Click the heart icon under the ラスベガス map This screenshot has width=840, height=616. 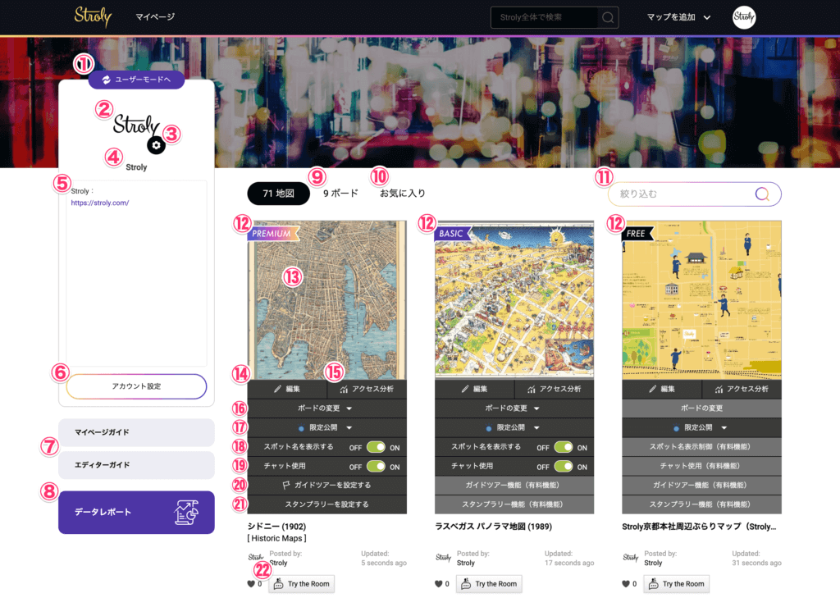click(x=439, y=584)
